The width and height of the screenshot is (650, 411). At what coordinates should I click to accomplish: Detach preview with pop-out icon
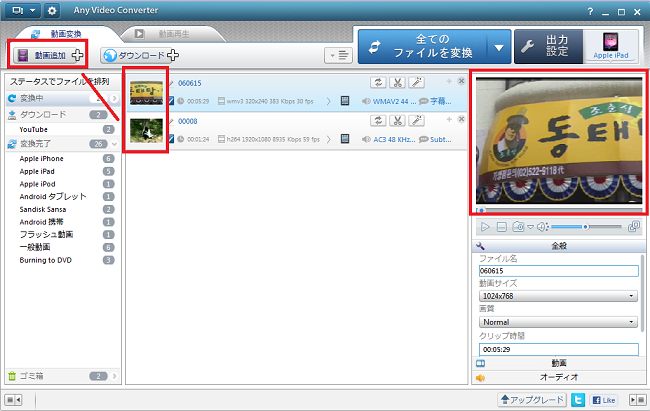tap(634, 226)
